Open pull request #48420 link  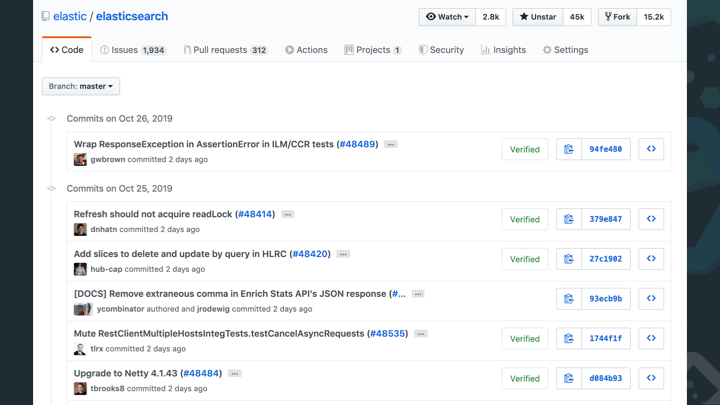tap(310, 254)
